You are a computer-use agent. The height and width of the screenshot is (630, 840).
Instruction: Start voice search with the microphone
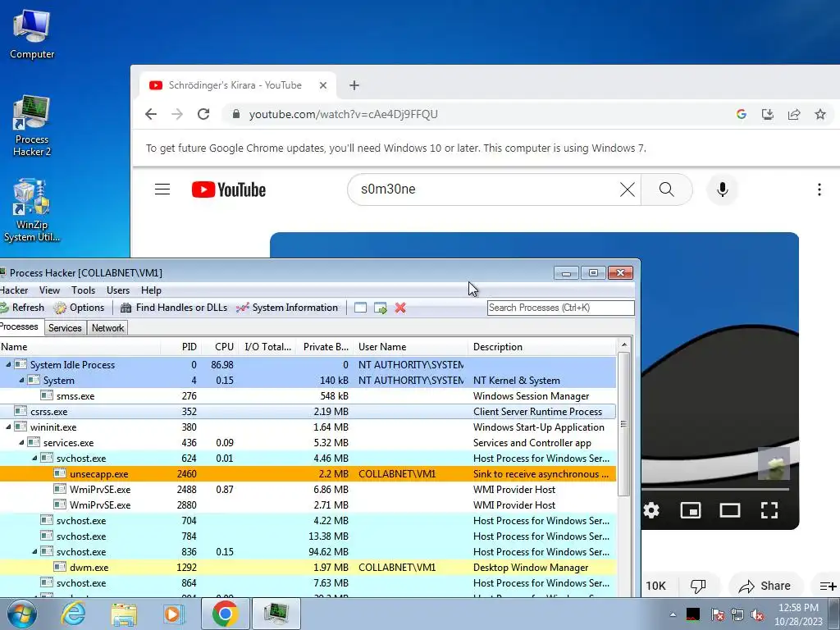[x=723, y=189]
